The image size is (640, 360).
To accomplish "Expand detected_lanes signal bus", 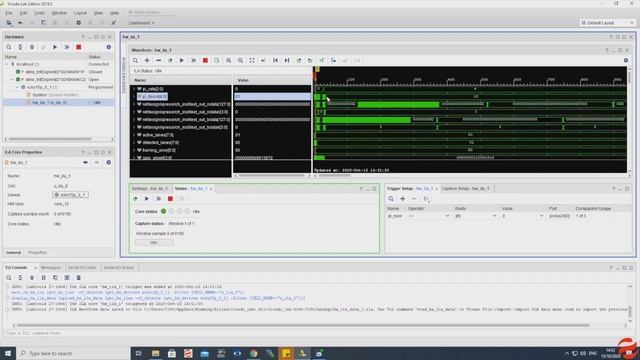I will (134, 142).
